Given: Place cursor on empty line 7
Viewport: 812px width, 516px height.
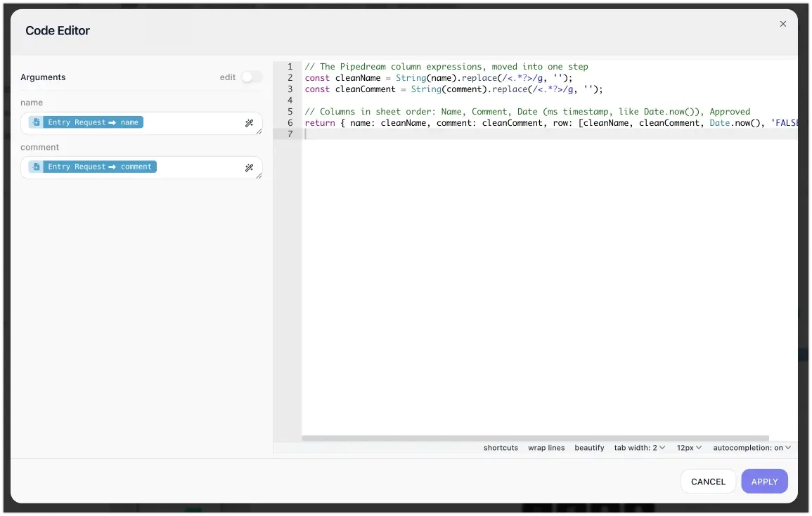Looking at the screenshot, I should (x=549, y=134).
